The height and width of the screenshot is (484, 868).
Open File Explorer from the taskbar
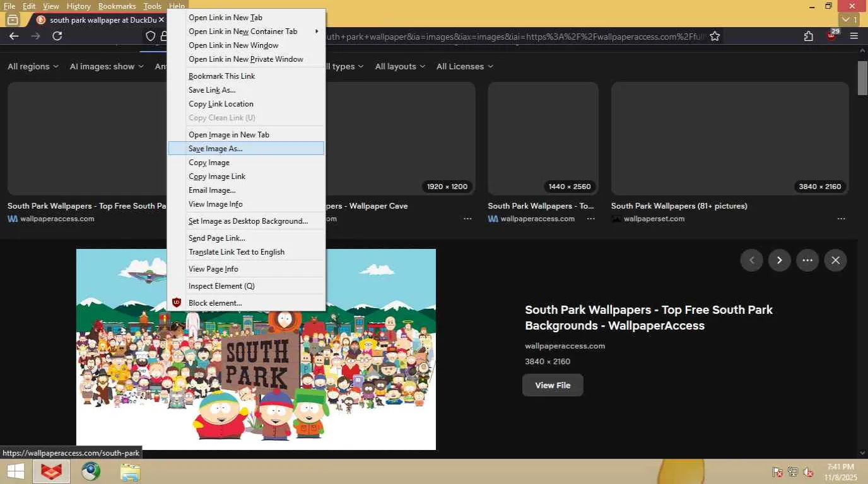130,471
